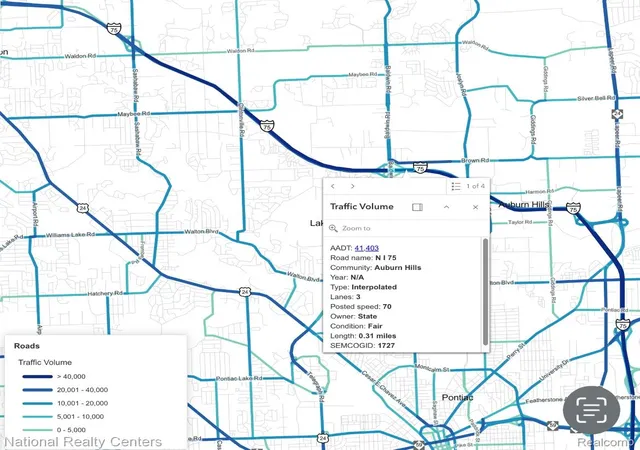
Task: Click the 10,001 - 20,000 legend label
Action: (82, 403)
